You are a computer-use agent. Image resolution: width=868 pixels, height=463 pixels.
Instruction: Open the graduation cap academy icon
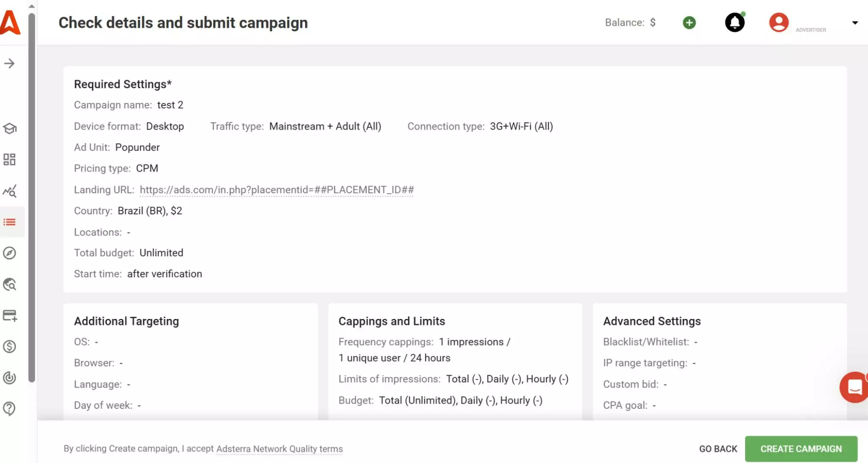coord(10,128)
